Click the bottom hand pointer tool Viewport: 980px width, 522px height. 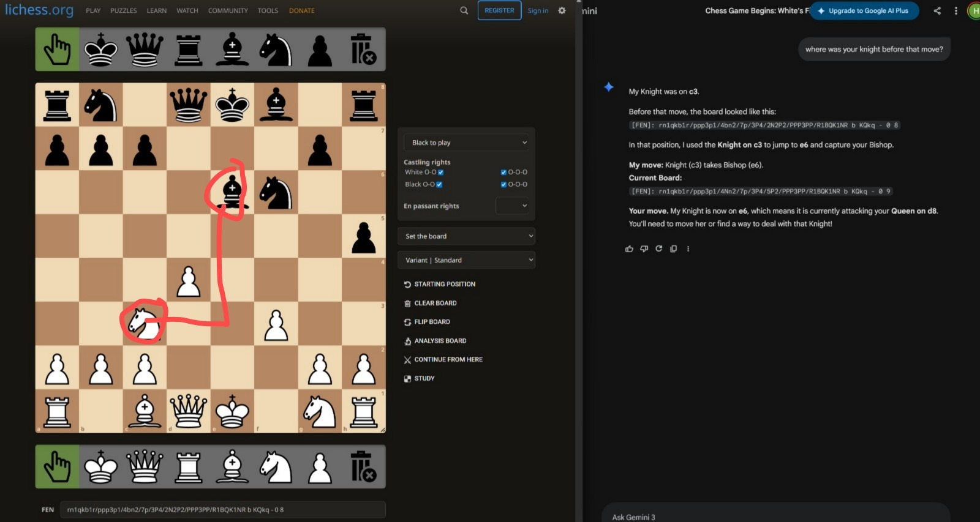(57, 467)
